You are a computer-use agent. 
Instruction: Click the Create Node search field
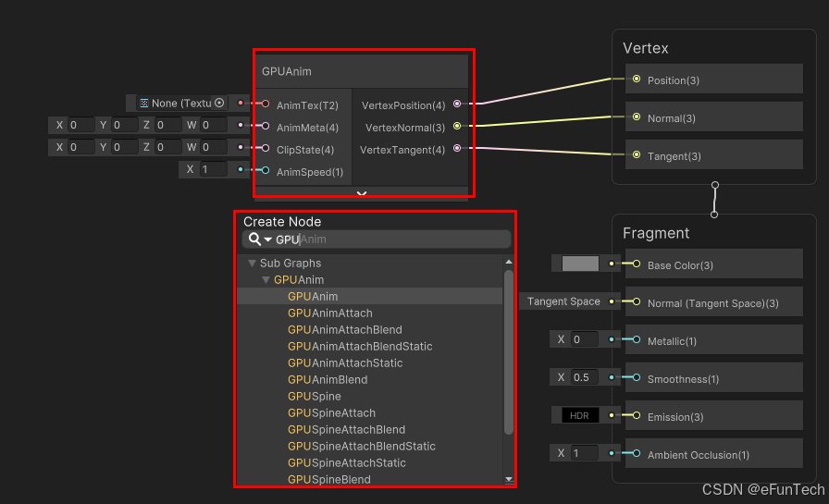377,240
